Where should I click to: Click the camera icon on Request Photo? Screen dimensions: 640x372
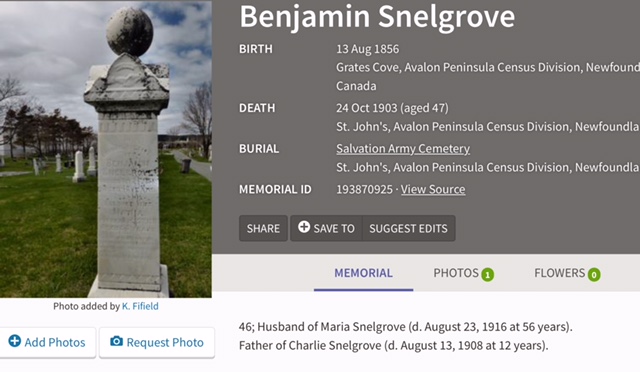click(116, 341)
